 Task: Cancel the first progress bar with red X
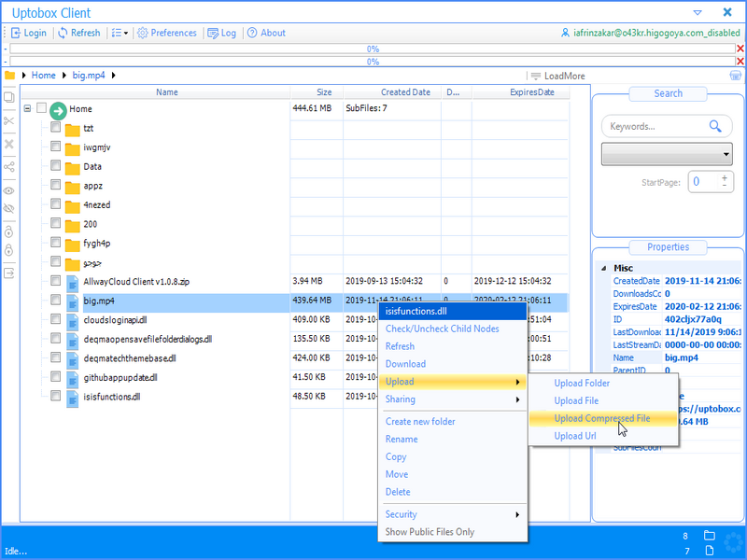point(740,49)
